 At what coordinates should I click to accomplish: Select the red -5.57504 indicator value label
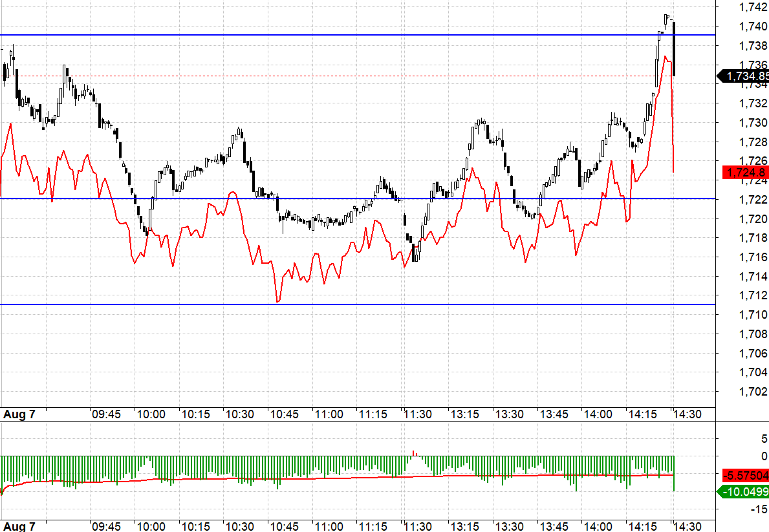pyautogui.click(x=745, y=475)
